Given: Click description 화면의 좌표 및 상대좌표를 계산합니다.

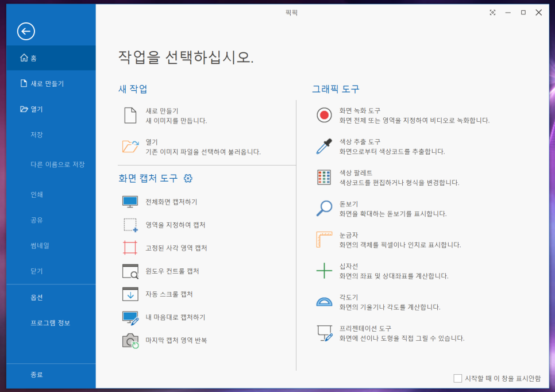Looking at the screenshot, I should click(394, 276).
